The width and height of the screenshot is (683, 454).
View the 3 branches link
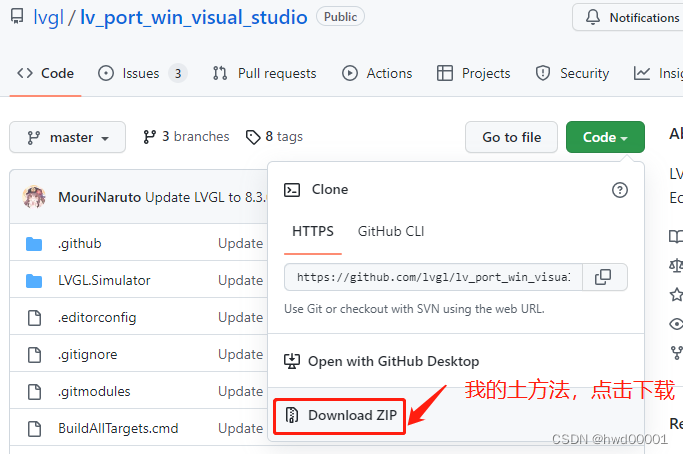coord(186,137)
